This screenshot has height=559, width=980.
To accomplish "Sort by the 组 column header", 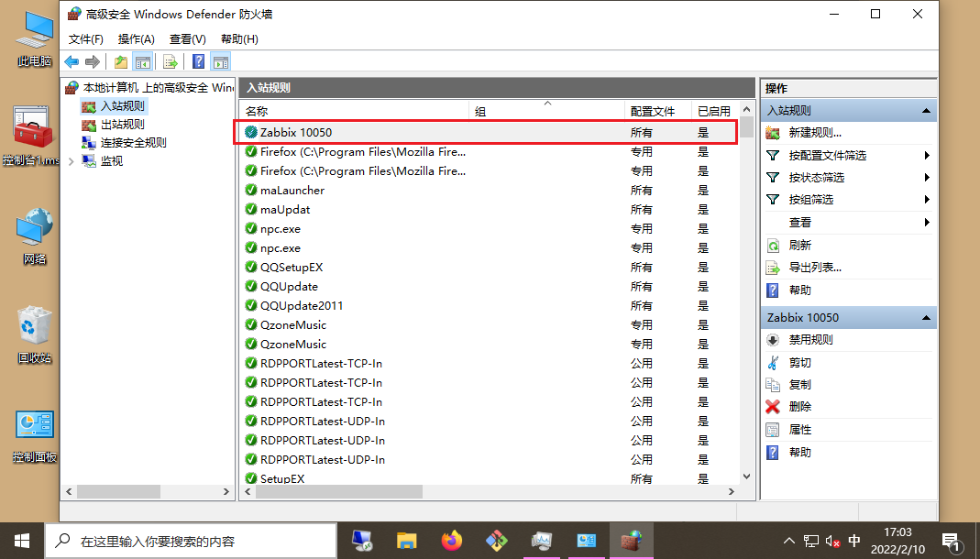I will click(547, 111).
